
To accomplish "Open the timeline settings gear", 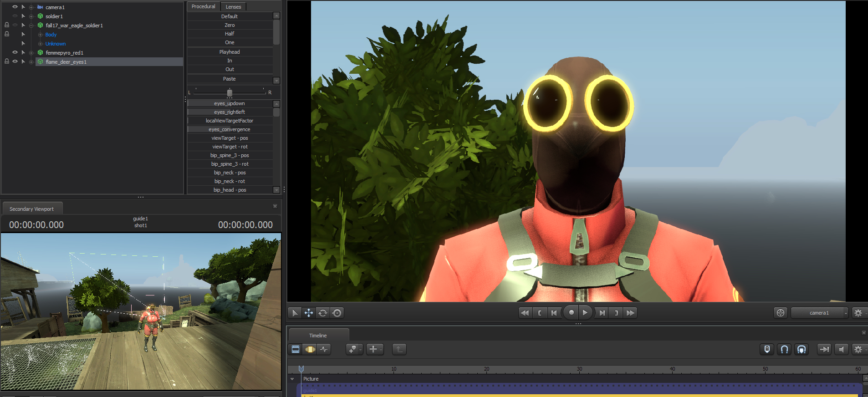I will click(858, 349).
